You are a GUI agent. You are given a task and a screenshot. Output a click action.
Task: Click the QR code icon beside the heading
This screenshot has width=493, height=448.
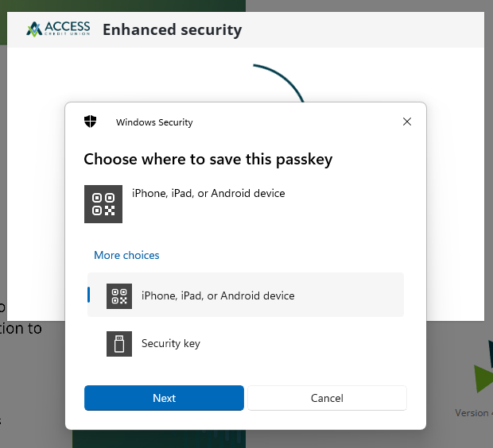click(103, 203)
